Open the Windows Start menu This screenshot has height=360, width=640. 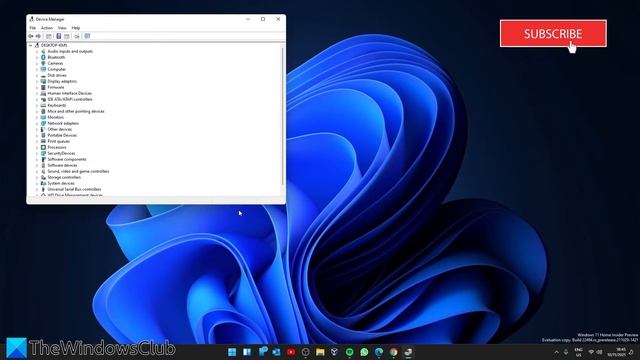click(x=232, y=352)
